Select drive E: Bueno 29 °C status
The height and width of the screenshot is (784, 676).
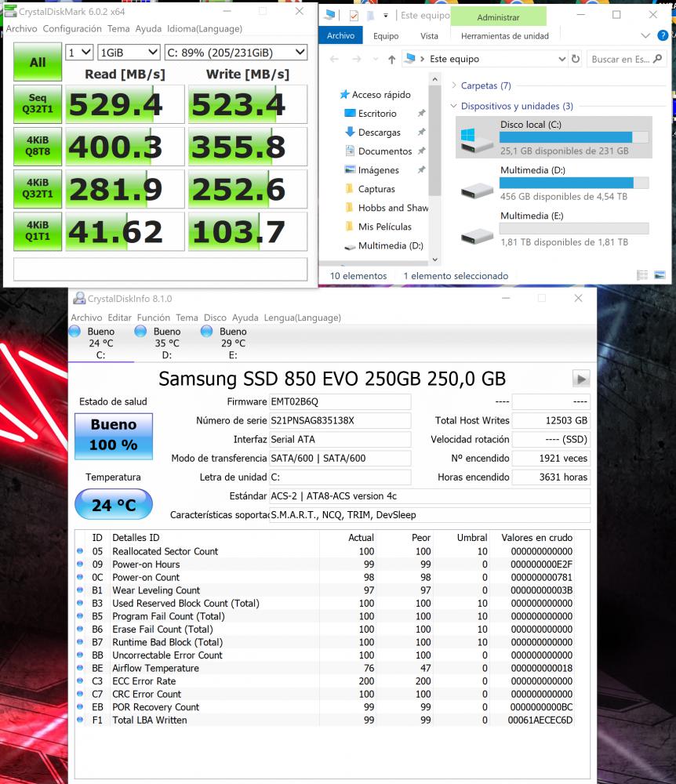tap(232, 343)
